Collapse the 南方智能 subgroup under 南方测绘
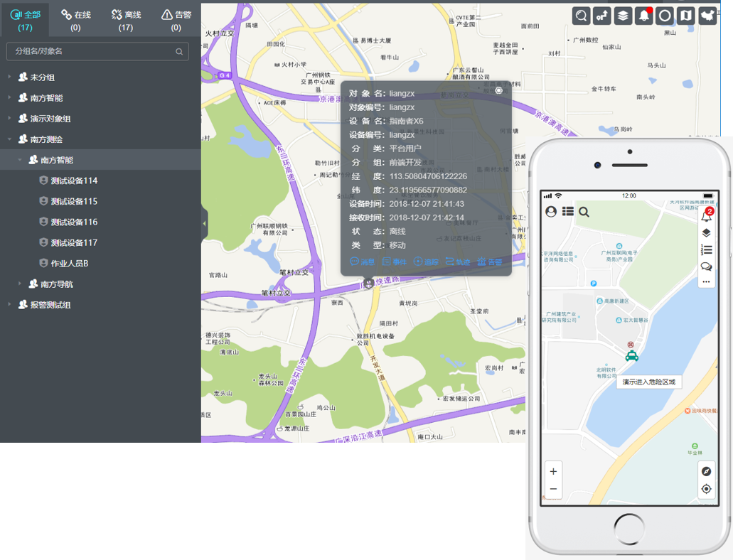 20,160
